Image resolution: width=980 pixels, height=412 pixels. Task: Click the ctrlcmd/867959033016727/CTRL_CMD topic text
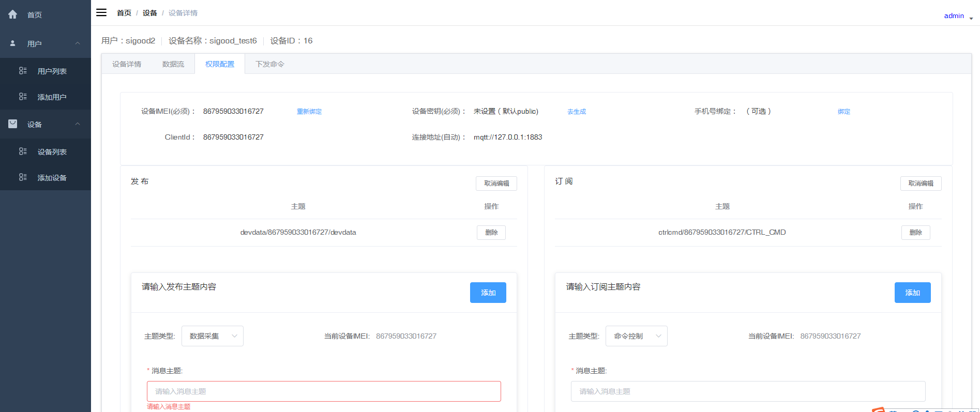pos(722,232)
